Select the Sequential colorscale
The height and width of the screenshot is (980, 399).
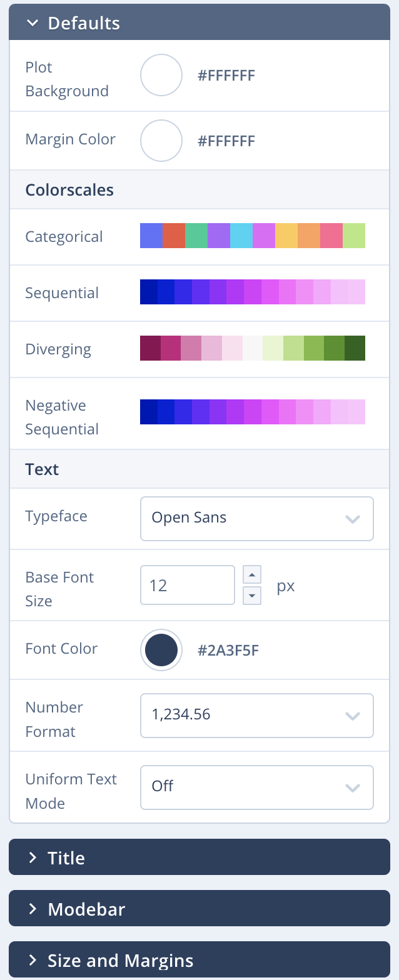(x=252, y=292)
